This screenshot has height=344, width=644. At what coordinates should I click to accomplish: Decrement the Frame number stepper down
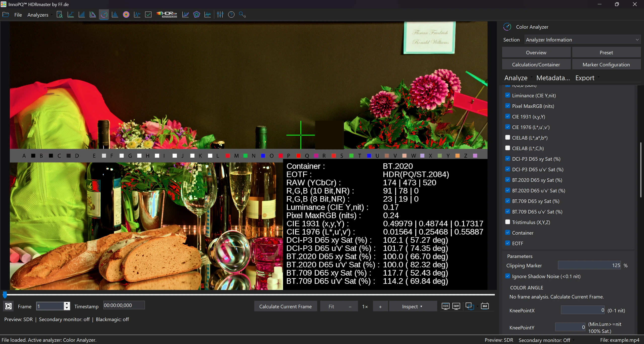pyautogui.click(x=67, y=308)
